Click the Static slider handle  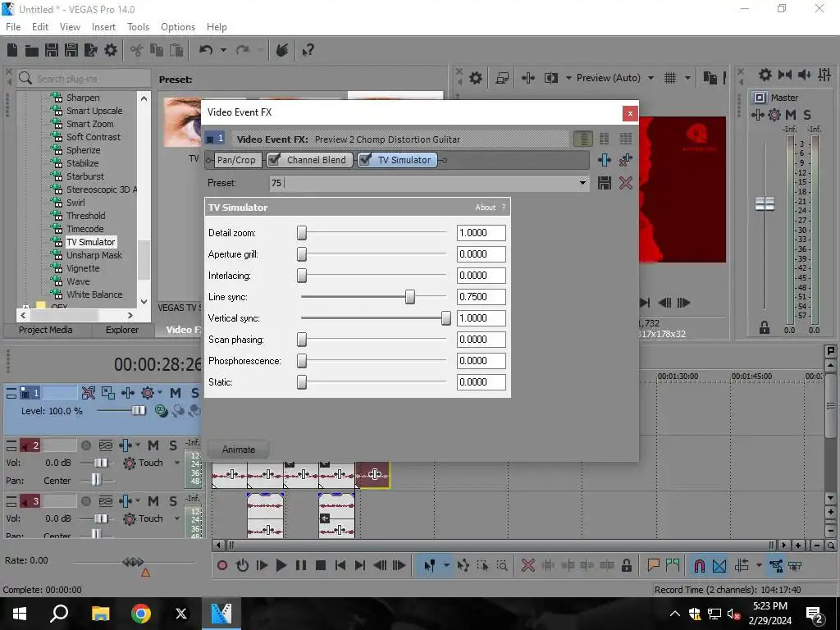click(x=302, y=382)
